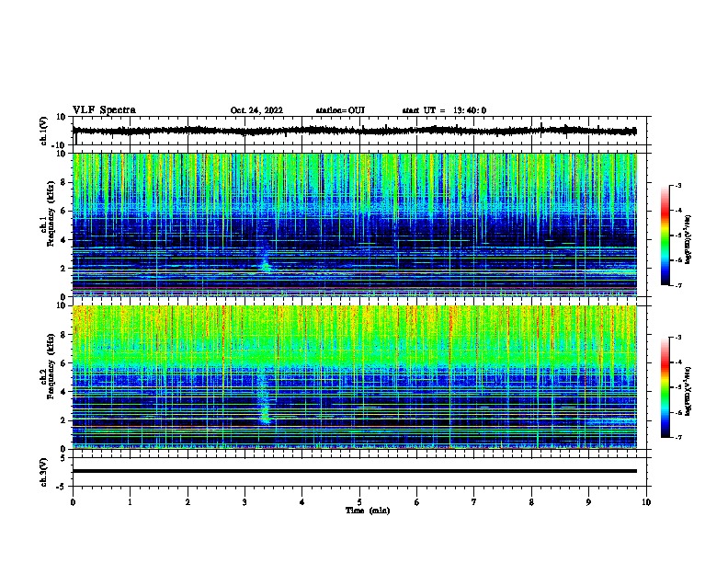The height and width of the screenshot is (563, 728).
Task: Click the ch.1 "Frequency (kHz)" axis label
Action: click(51, 214)
